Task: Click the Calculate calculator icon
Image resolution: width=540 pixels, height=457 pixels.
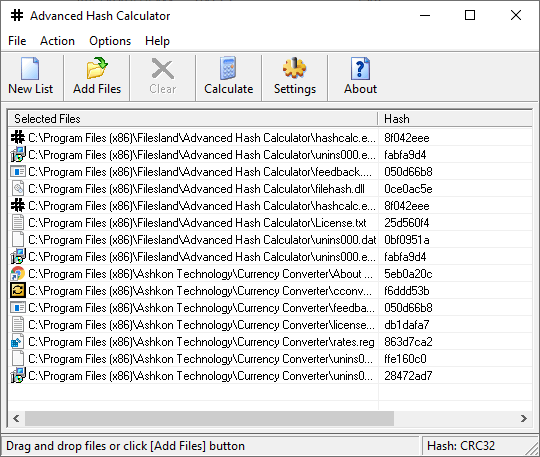Action: click(x=228, y=68)
